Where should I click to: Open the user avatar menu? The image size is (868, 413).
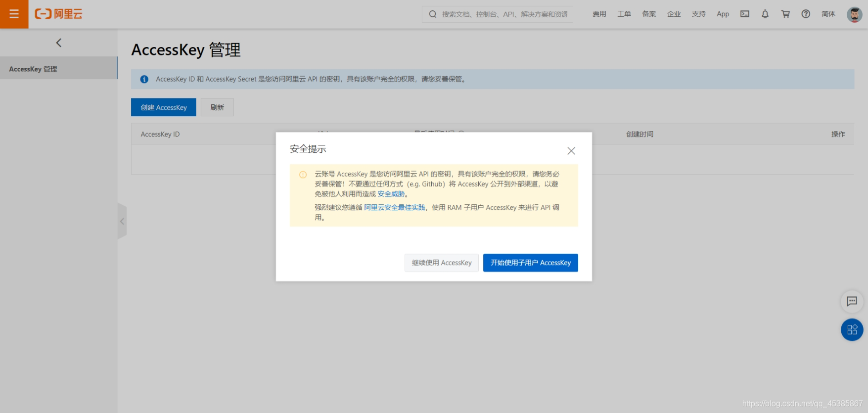(854, 14)
